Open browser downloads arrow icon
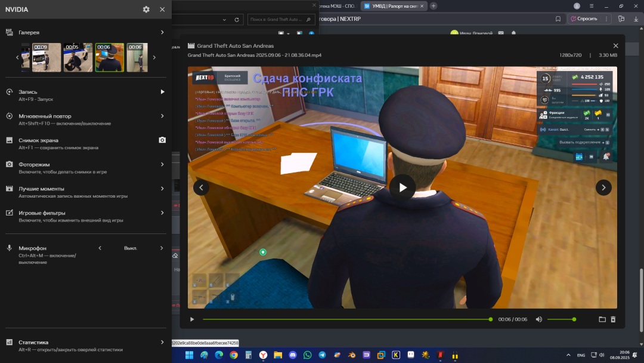The image size is (644, 363). click(636, 19)
